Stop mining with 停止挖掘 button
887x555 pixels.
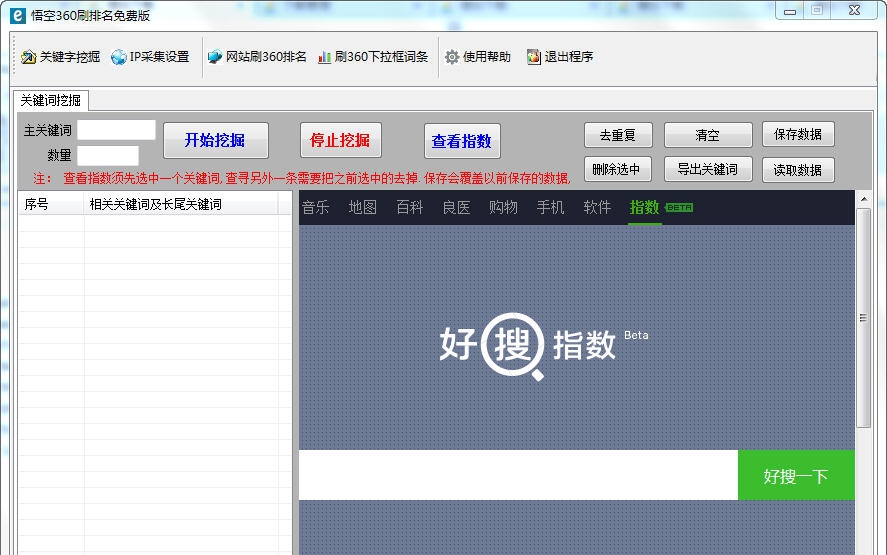[341, 140]
